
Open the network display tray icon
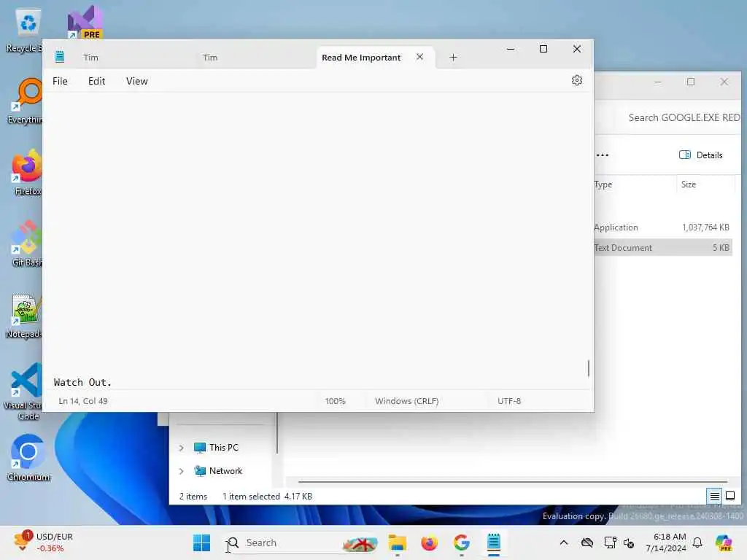(x=610, y=542)
